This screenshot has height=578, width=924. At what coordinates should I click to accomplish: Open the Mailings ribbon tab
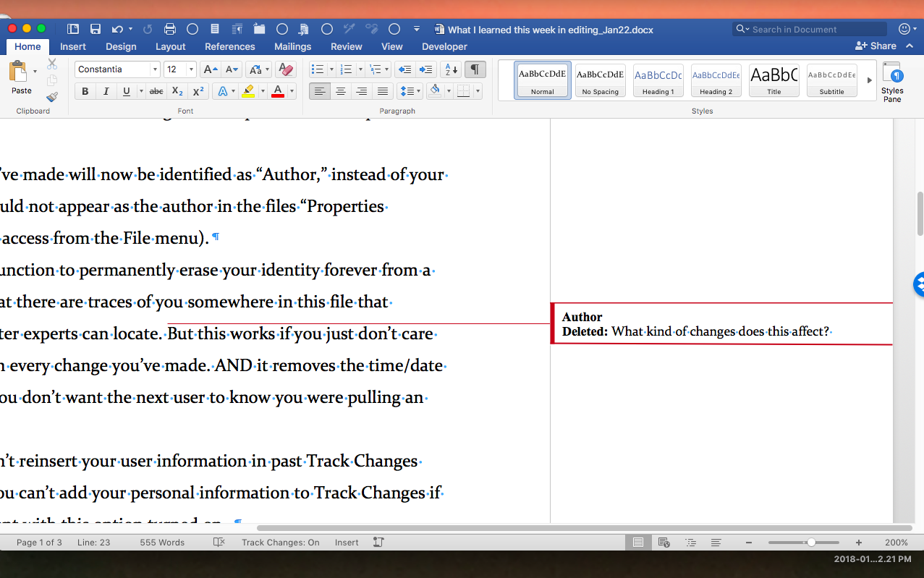tap(292, 46)
